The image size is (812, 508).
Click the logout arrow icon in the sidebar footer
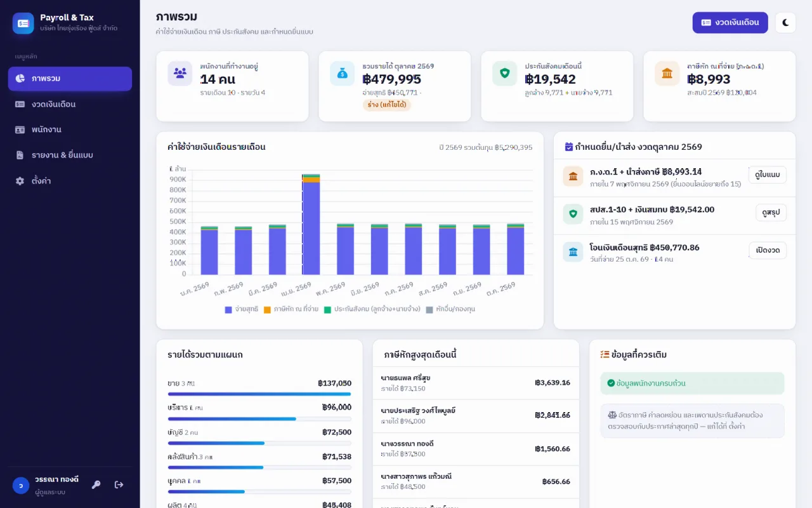coord(119,485)
